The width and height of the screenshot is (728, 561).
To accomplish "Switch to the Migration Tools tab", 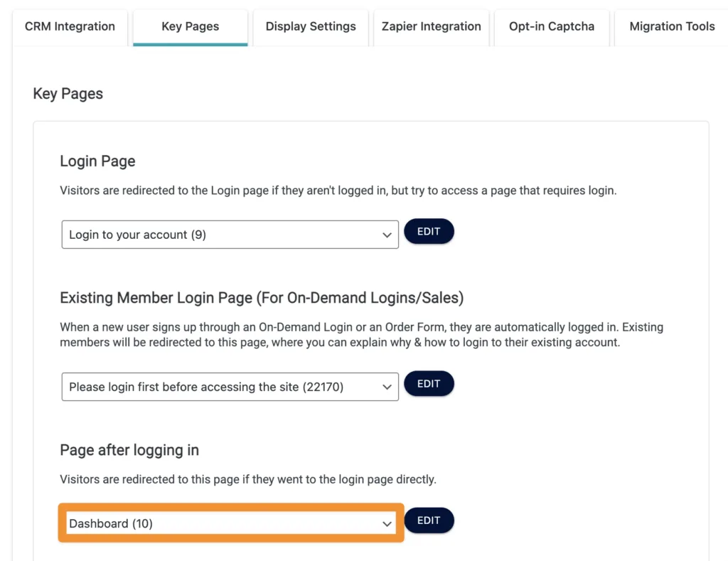I will pos(671,26).
